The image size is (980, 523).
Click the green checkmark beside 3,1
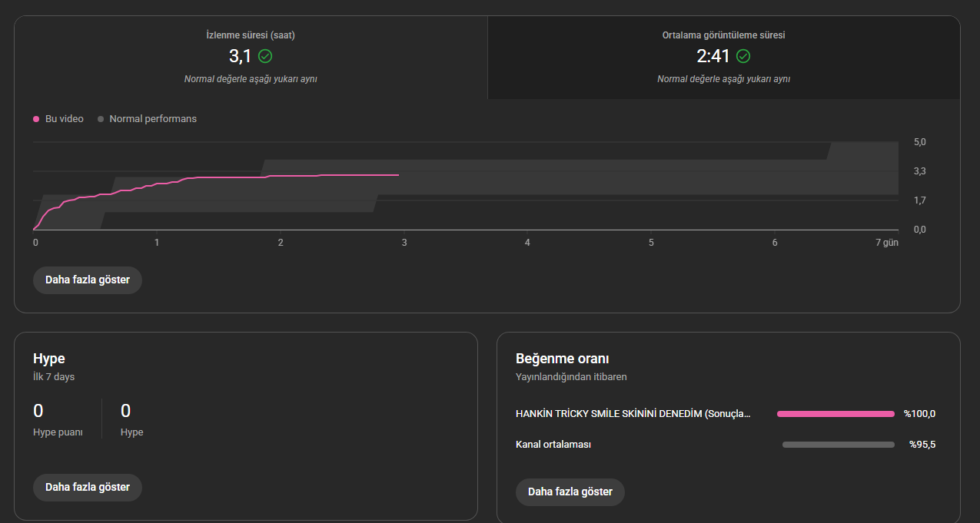click(x=265, y=56)
